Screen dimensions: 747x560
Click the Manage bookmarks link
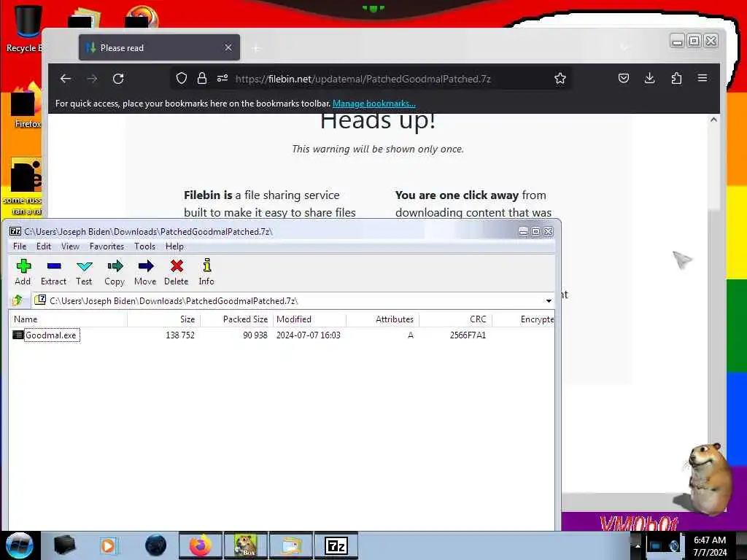(x=374, y=104)
